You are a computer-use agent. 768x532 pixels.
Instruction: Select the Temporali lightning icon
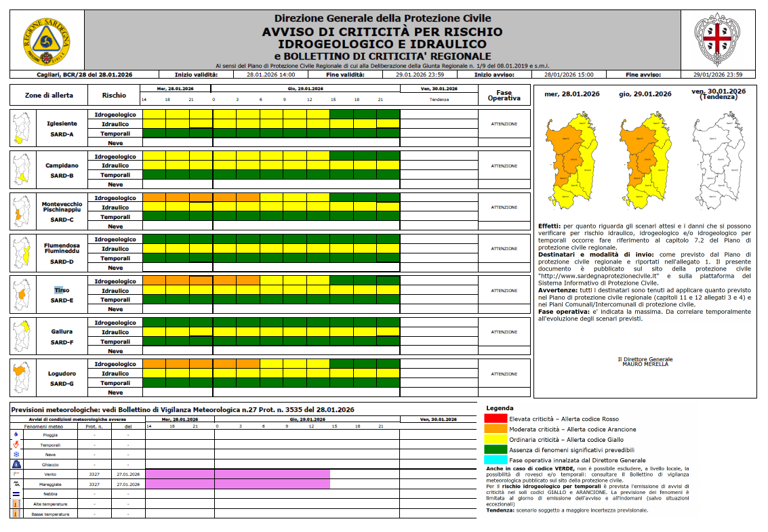[x=16, y=445]
